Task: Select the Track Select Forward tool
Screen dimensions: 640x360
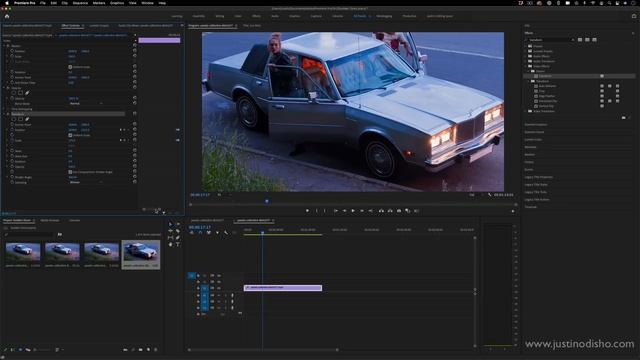Action: (x=178, y=224)
